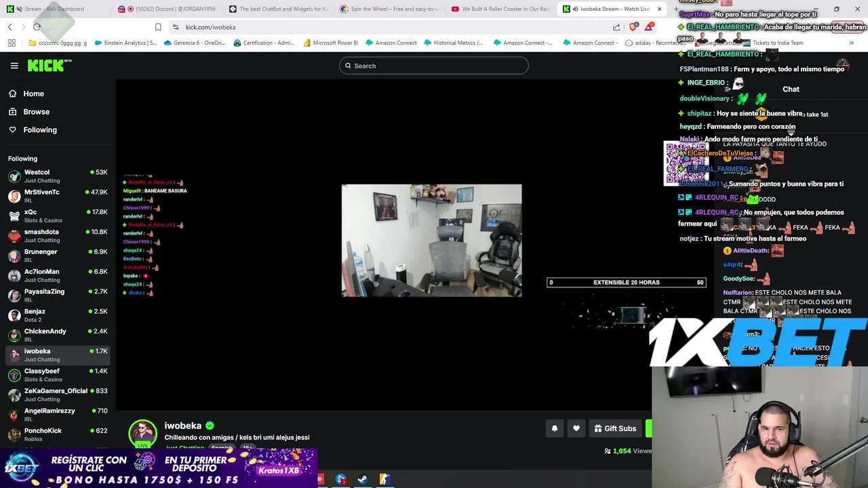Screen dimensions: 868x488
Task: Open AngelRamirezzy's IRL channel
Action: tap(58, 415)
